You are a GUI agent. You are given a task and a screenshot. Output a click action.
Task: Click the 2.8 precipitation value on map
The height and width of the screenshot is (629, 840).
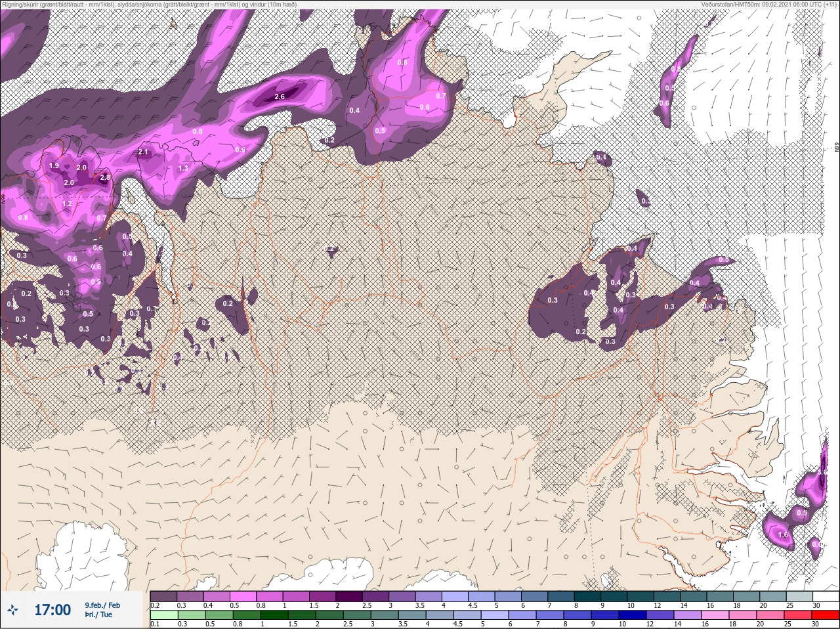pyautogui.click(x=105, y=178)
